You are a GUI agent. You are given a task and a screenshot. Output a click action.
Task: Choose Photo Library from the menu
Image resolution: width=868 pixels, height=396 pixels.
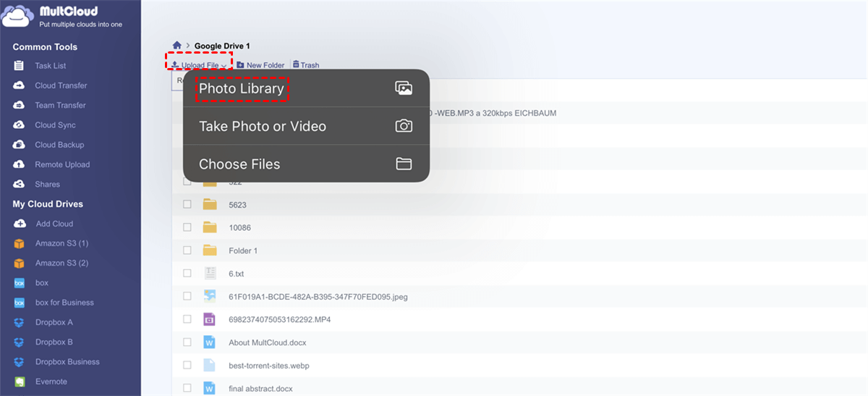306,88
